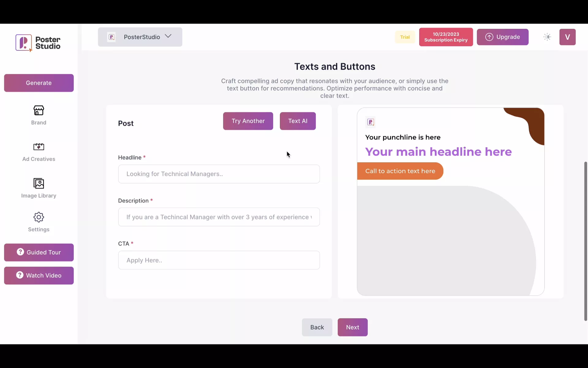Click the Watch Video button
588x368 pixels.
(39, 275)
